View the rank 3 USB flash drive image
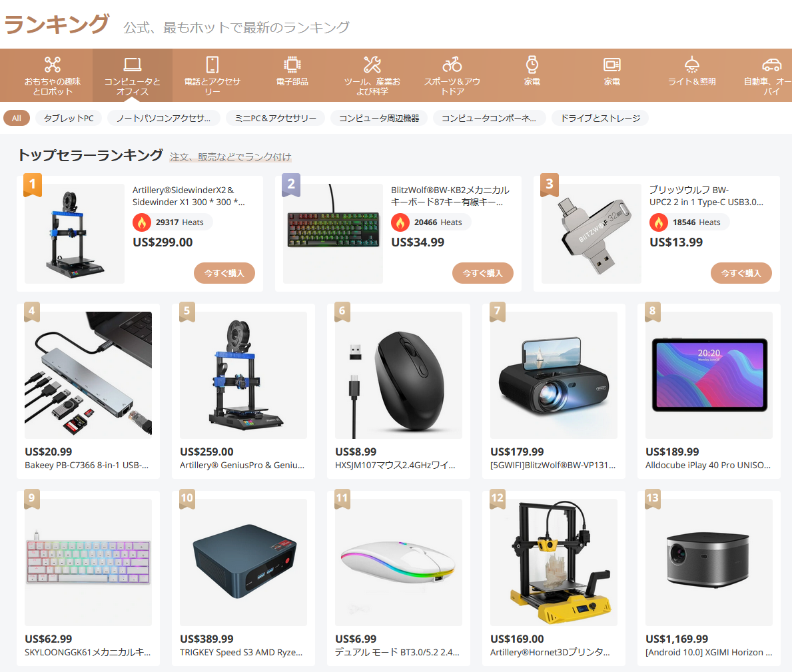 pos(592,234)
